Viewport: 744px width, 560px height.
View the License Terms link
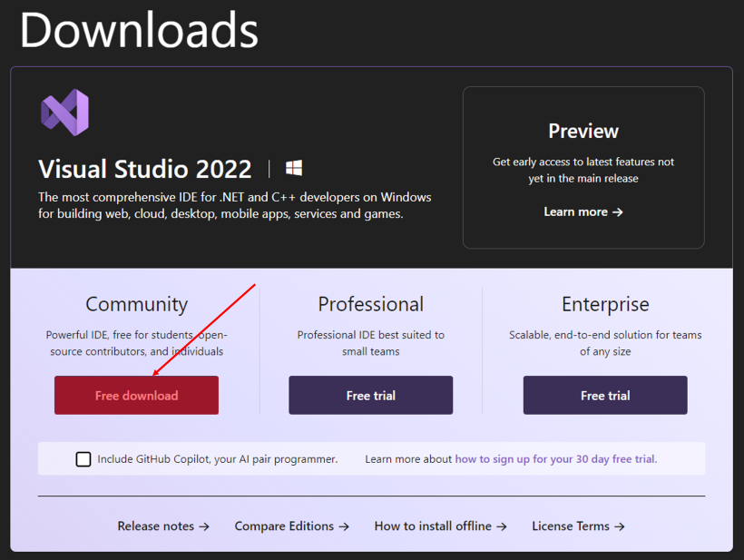click(x=578, y=526)
